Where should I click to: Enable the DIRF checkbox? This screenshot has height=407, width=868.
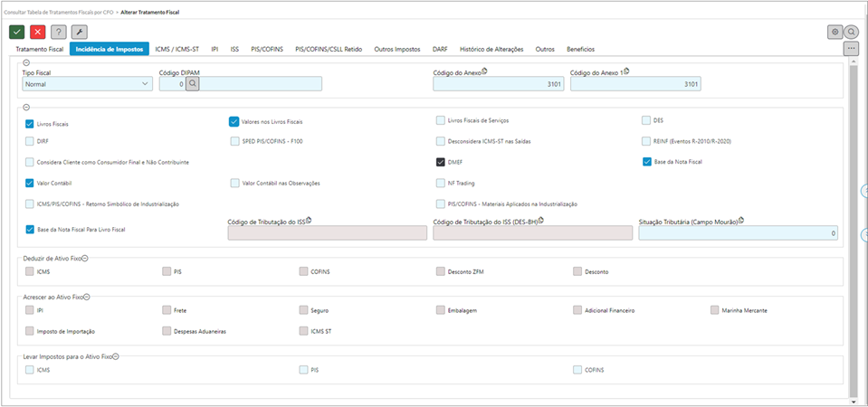(x=30, y=141)
